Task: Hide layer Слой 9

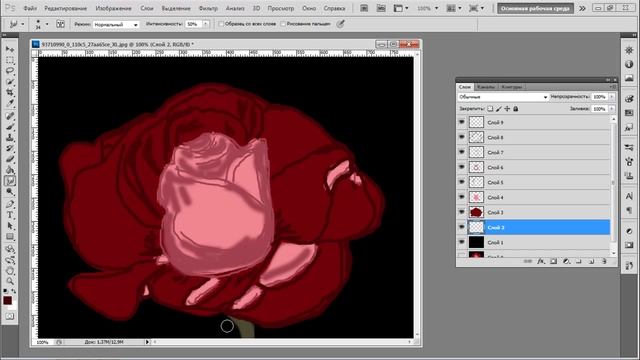Action: click(462, 122)
